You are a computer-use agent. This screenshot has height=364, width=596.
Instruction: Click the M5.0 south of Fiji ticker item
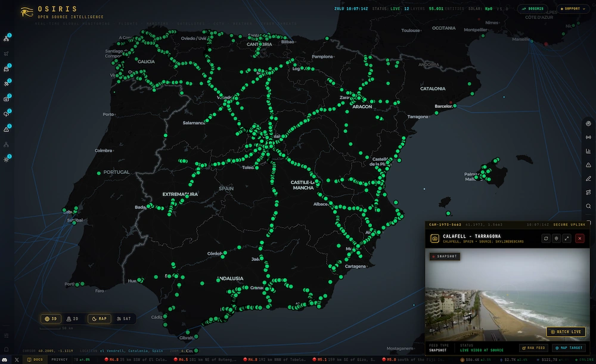[x=414, y=359]
